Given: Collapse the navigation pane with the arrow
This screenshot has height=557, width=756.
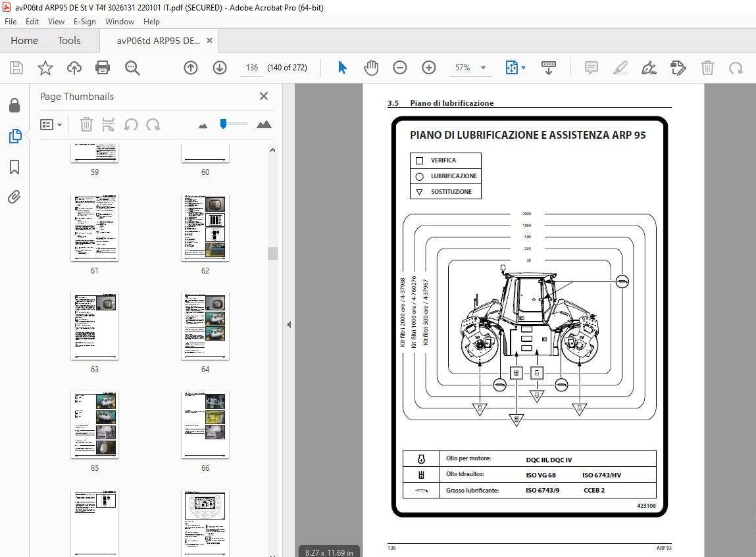Looking at the screenshot, I should click(x=289, y=325).
